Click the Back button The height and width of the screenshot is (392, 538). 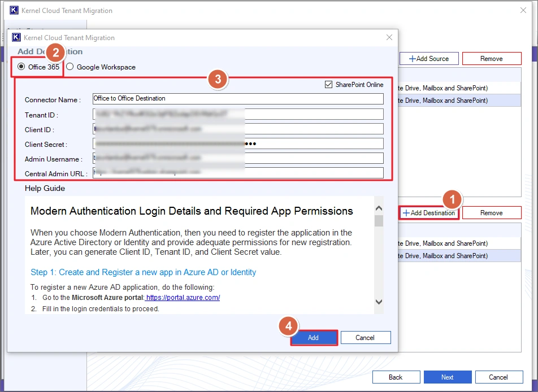(396, 377)
